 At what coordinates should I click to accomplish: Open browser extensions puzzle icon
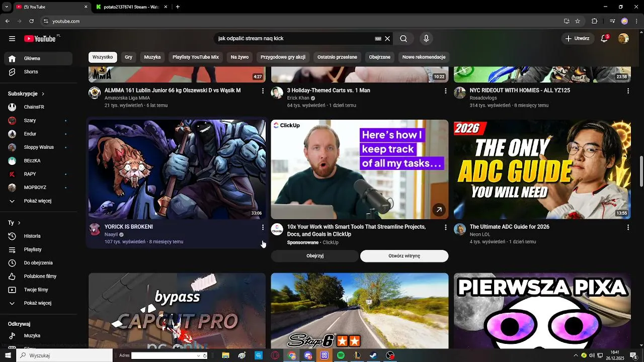594,21
